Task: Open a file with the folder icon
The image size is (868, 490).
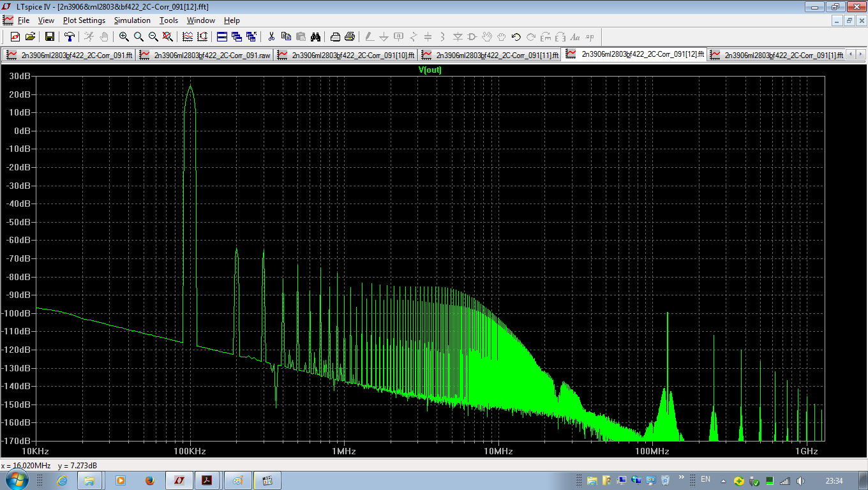Action: click(30, 37)
